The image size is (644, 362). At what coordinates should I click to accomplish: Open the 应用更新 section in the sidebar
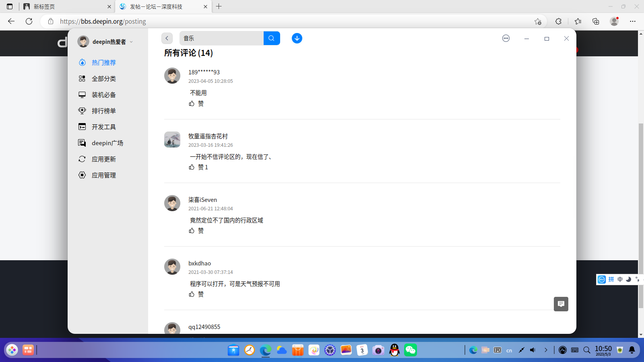tap(103, 159)
